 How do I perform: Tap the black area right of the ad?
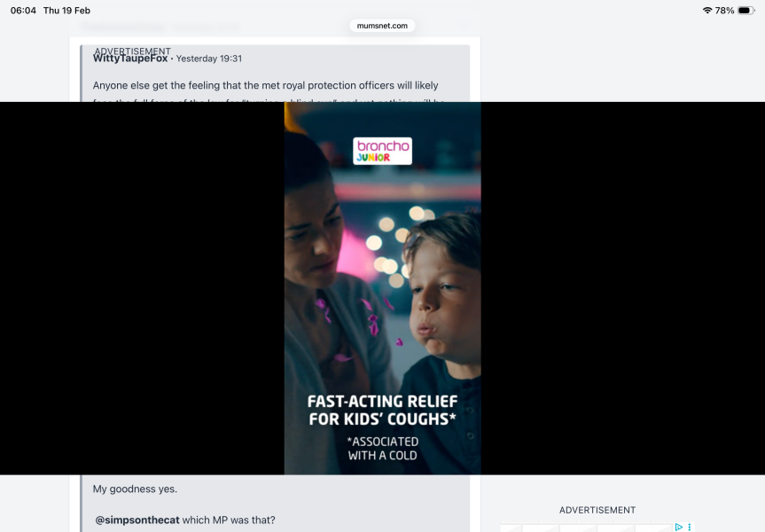coord(622,288)
